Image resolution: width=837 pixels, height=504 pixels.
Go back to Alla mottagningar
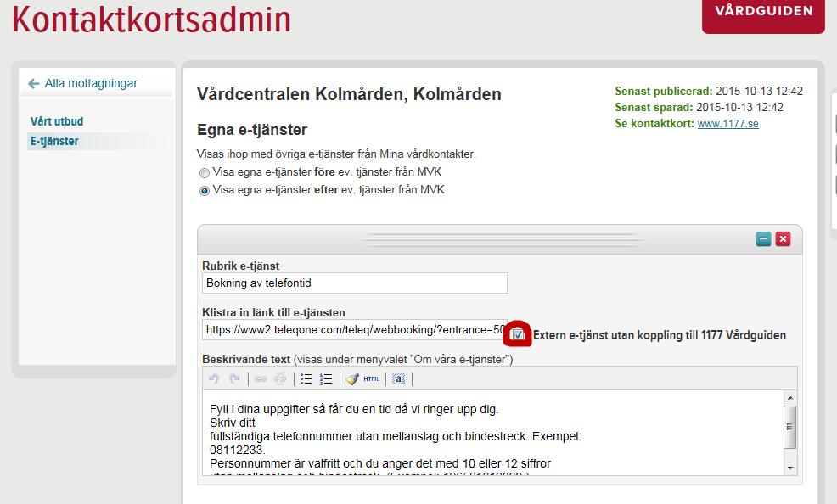91,84
